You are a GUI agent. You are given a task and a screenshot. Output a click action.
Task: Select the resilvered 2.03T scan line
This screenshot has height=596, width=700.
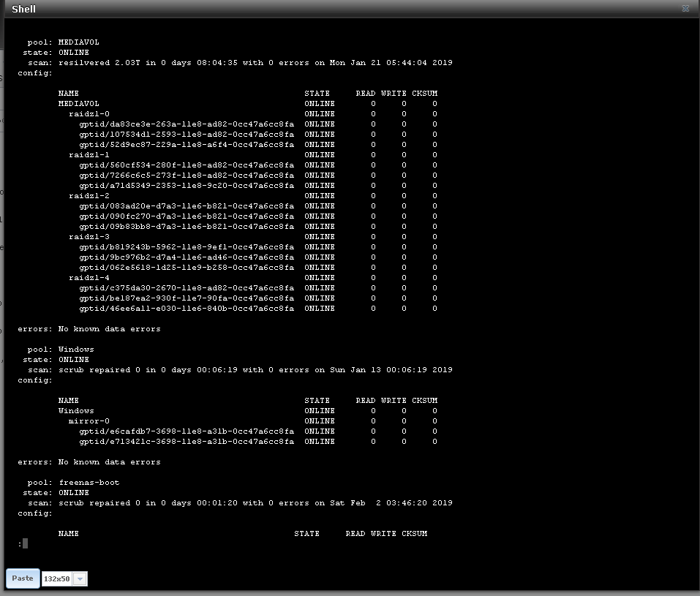(x=240, y=62)
